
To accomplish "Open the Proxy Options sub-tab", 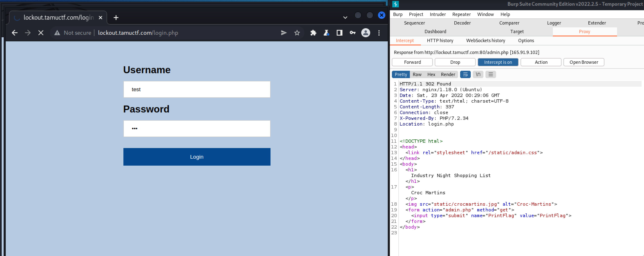I will pos(526,40).
